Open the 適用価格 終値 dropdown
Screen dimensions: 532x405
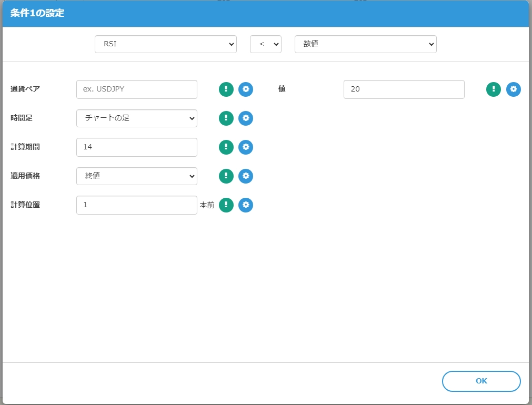pyautogui.click(x=137, y=176)
